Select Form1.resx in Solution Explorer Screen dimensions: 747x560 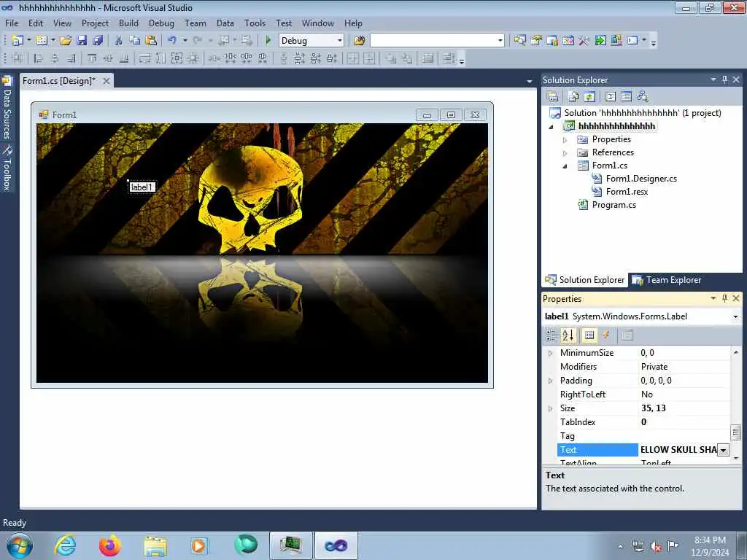click(x=627, y=192)
